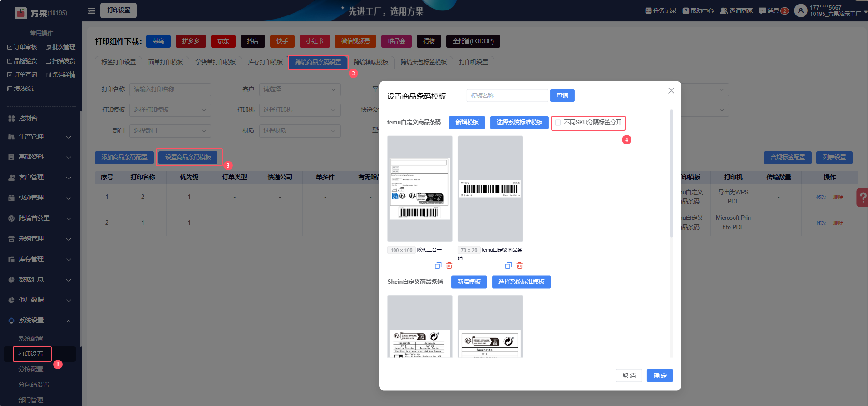The height and width of the screenshot is (406, 868).
Task: Click the 方果 logo icon
Action: [21, 13]
